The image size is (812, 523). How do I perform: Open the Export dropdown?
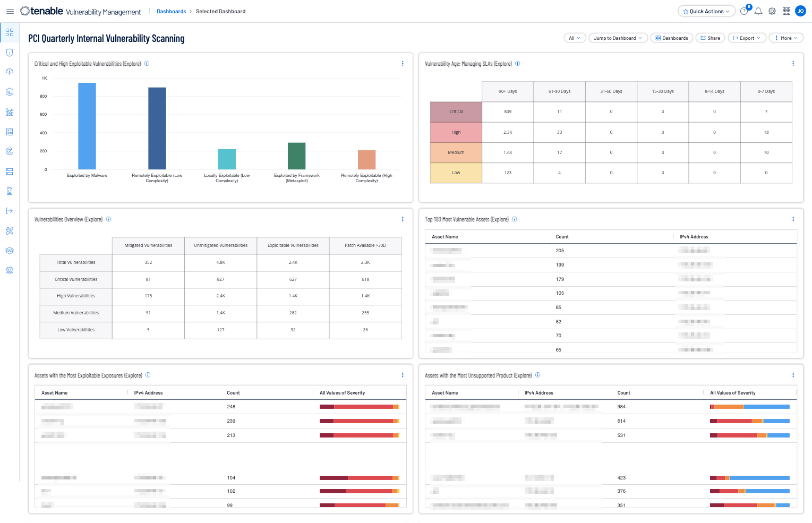(x=747, y=38)
